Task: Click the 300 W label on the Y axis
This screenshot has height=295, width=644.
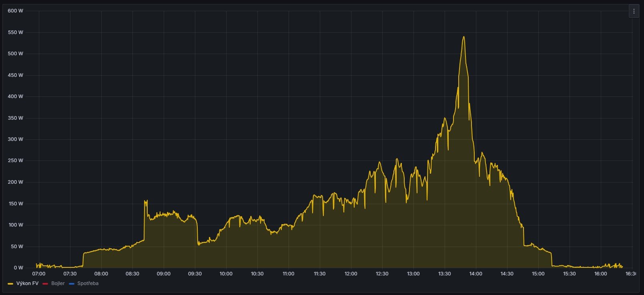Action: pyautogui.click(x=15, y=139)
